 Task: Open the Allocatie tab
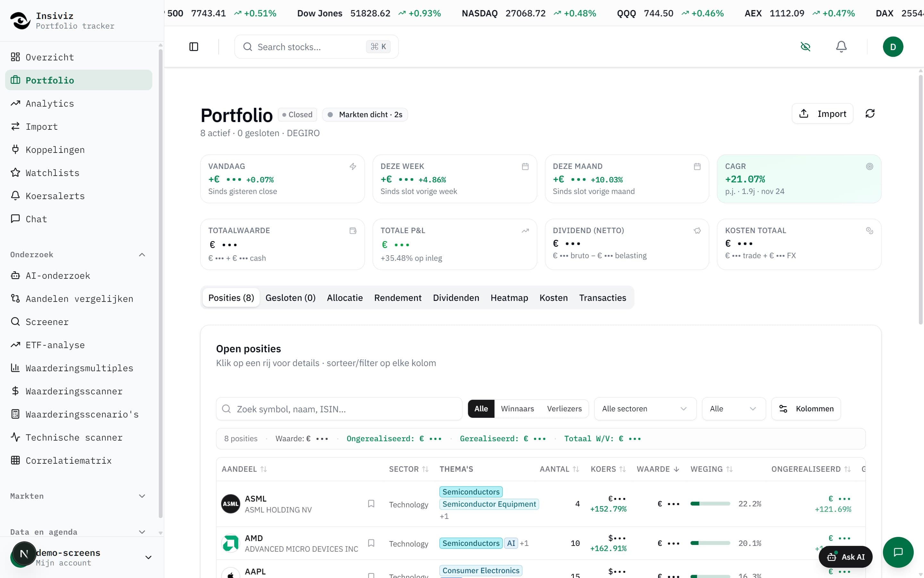(x=345, y=297)
